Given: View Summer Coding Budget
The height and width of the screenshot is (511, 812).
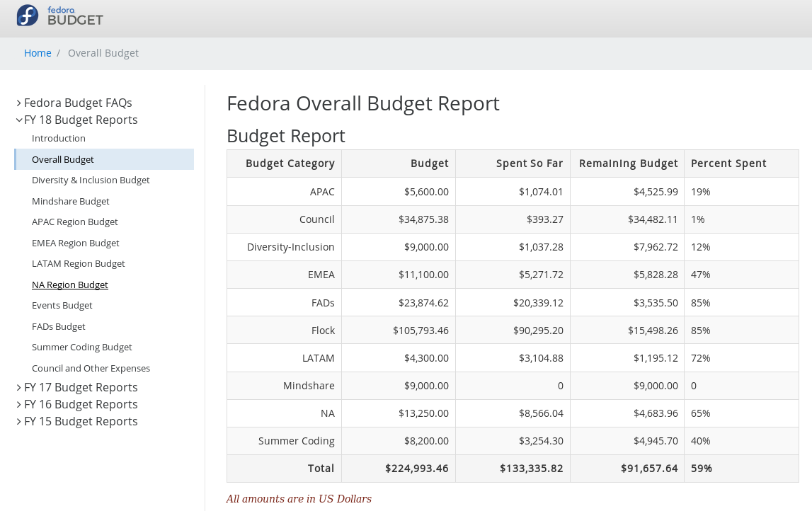Looking at the screenshot, I should pos(82,348).
